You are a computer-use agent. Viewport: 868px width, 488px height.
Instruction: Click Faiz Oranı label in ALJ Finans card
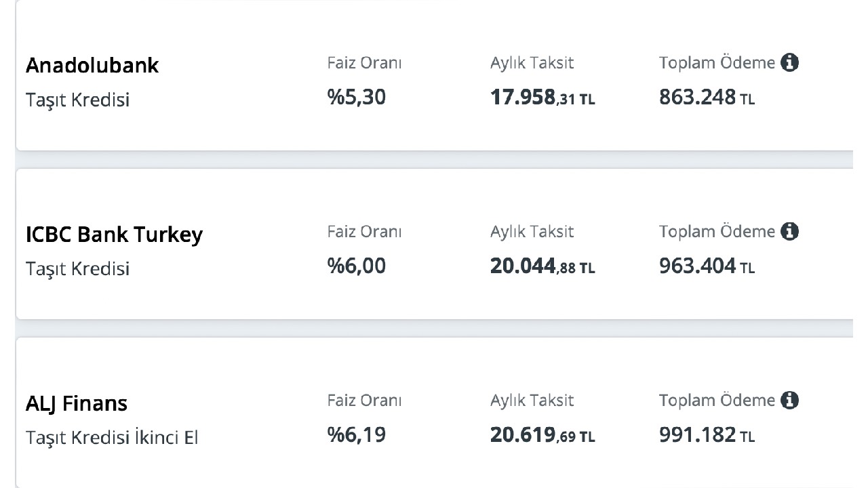364,401
